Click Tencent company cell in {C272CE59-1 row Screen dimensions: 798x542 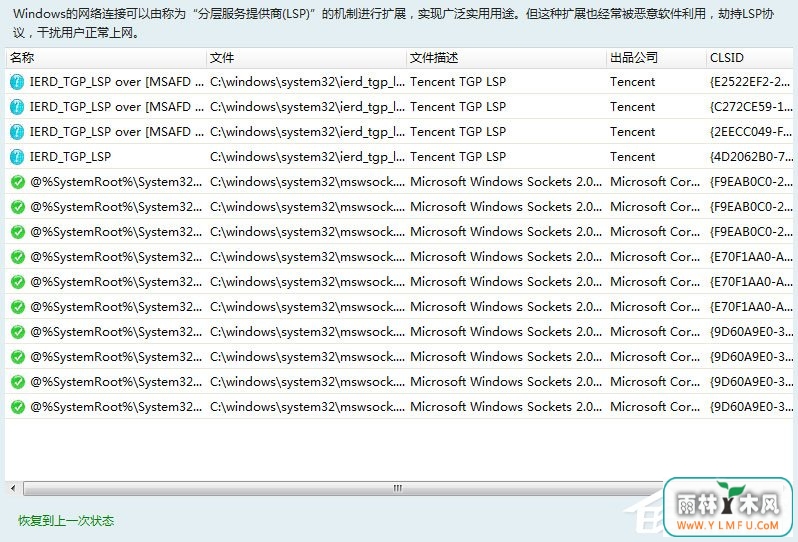click(x=633, y=107)
